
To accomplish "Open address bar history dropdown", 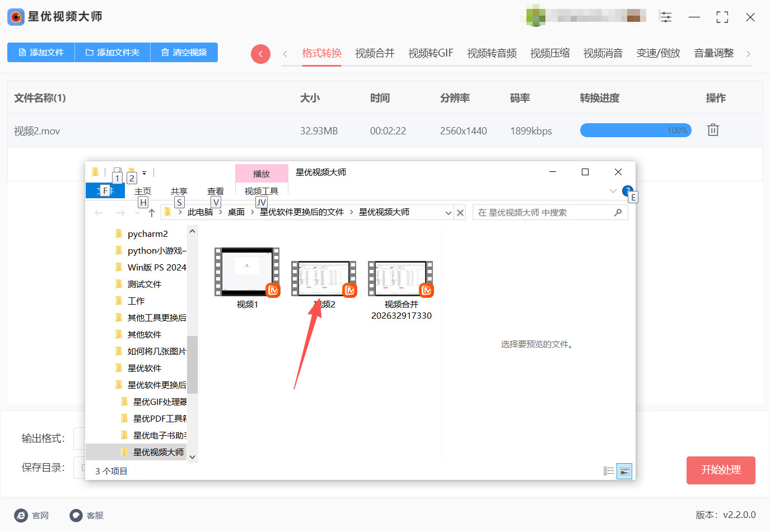I will tap(448, 213).
